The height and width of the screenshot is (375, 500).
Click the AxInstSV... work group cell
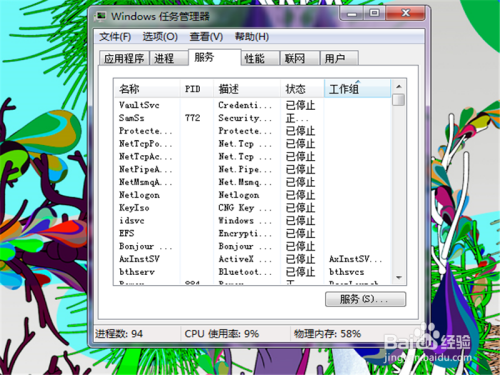tap(355, 259)
